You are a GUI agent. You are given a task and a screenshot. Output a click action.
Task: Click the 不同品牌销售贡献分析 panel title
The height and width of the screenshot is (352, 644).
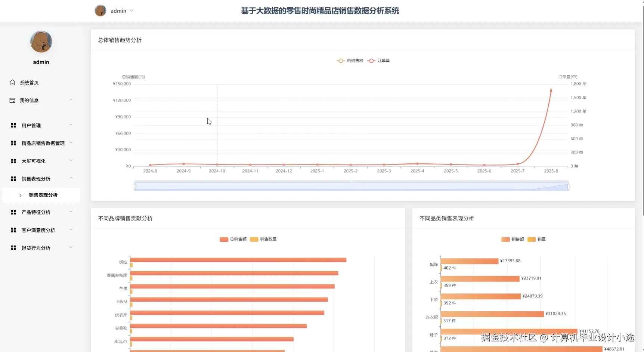[125, 218]
